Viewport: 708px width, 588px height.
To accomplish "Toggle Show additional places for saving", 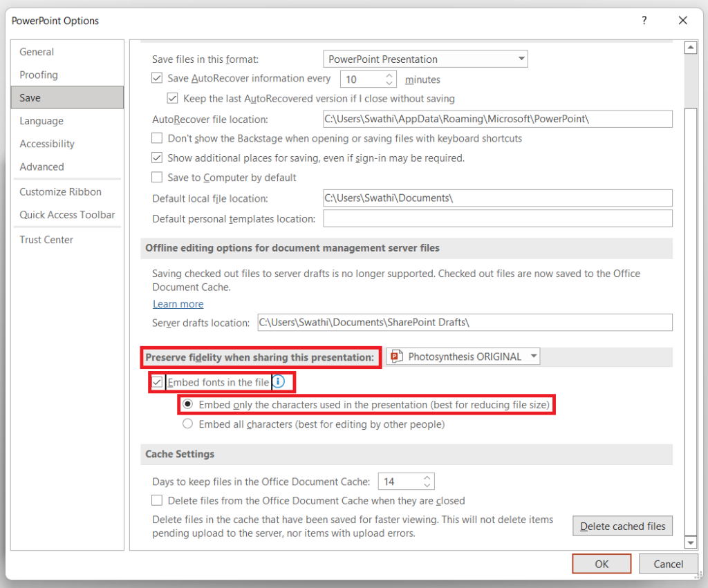I will tap(157, 158).
